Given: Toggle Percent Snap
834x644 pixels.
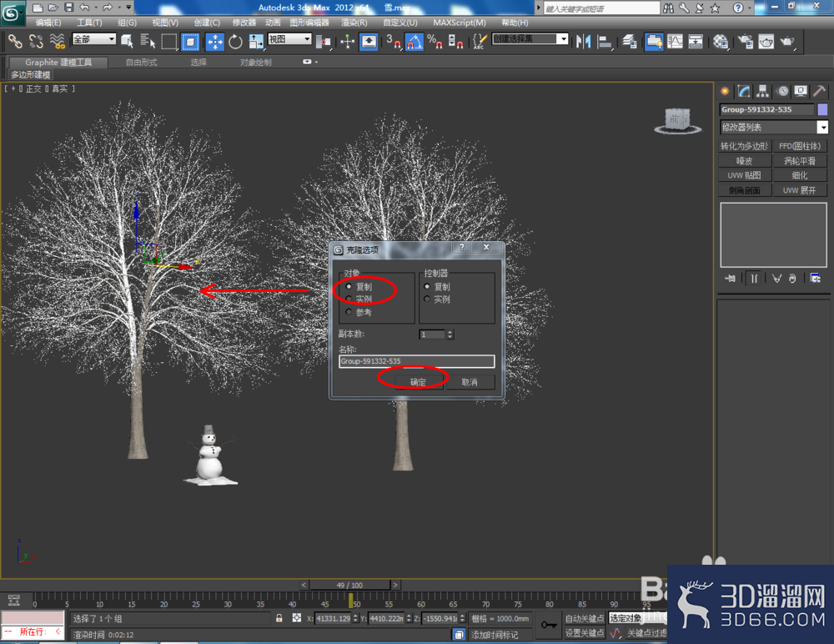Looking at the screenshot, I should click(435, 42).
